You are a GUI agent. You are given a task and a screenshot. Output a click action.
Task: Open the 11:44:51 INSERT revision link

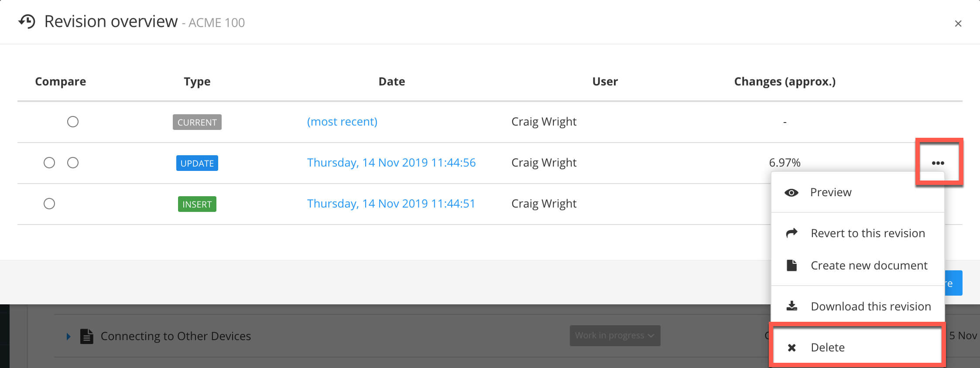[391, 204]
